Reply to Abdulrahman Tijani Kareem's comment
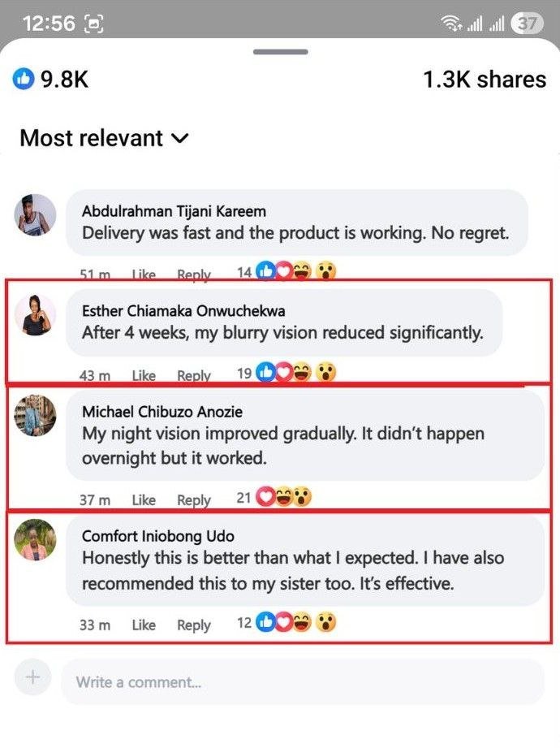This screenshot has width=560, height=748. click(194, 275)
